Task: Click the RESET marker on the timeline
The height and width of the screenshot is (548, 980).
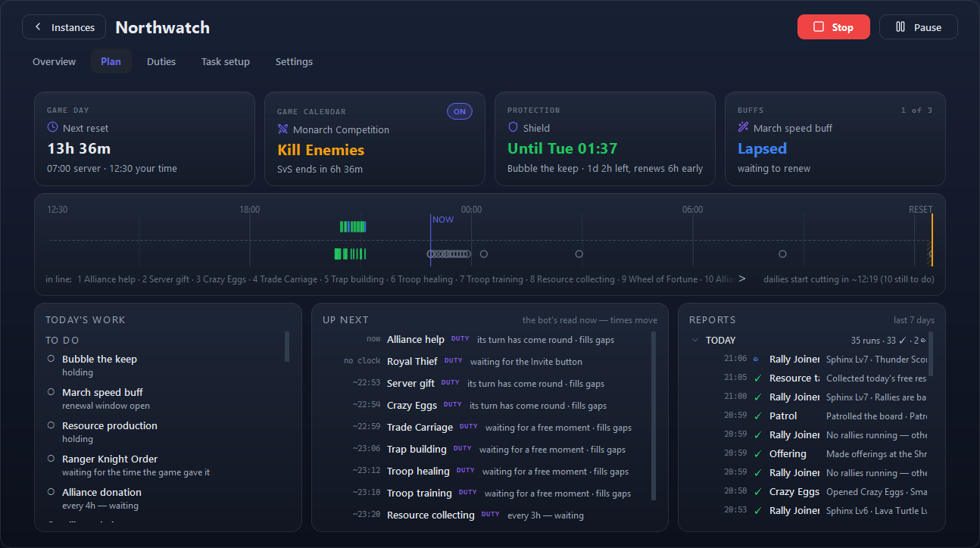Action: pyautogui.click(x=921, y=210)
